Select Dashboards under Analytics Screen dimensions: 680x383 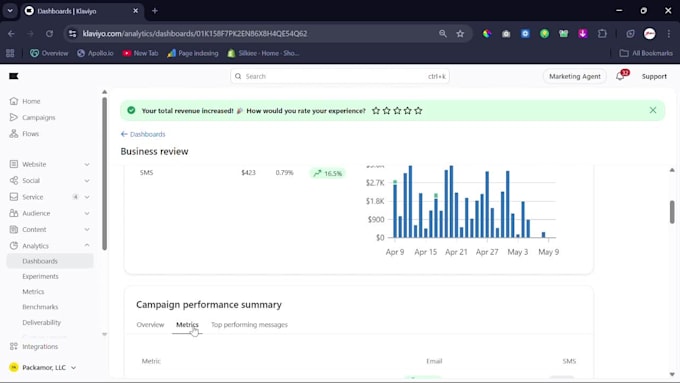(x=50, y=261)
